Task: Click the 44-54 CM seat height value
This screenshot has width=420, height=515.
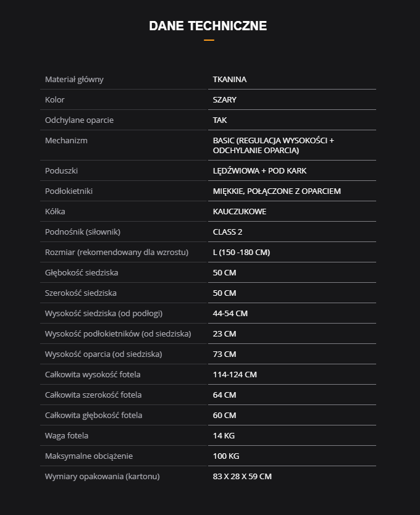Action: (x=230, y=314)
